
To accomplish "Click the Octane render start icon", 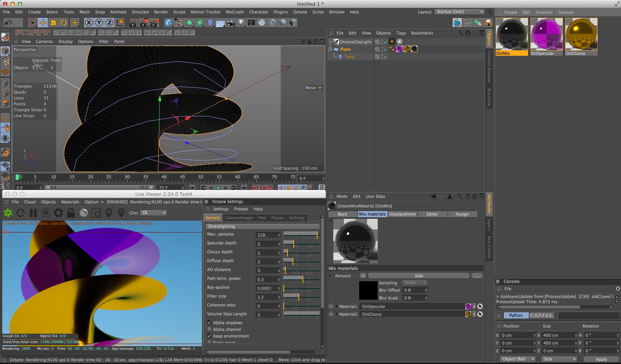I will tap(8, 213).
